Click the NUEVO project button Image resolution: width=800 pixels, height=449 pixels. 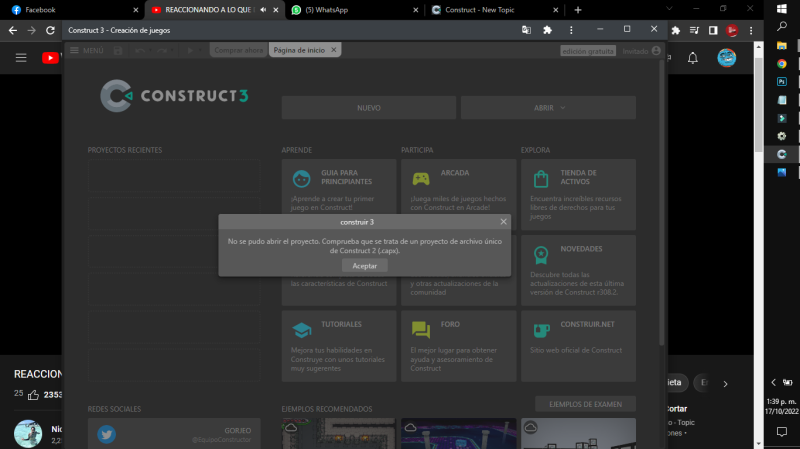tap(368, 108)
